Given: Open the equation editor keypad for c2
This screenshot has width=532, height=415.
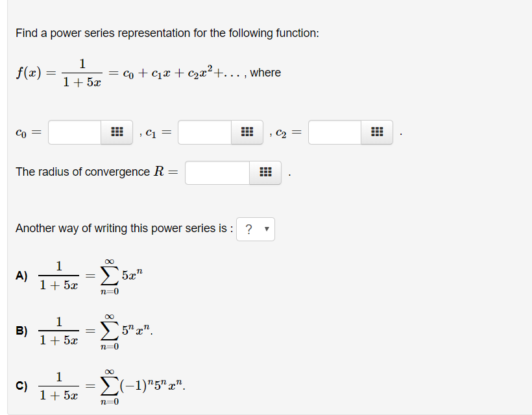Looking at the screenshot, I should (377, 132).
